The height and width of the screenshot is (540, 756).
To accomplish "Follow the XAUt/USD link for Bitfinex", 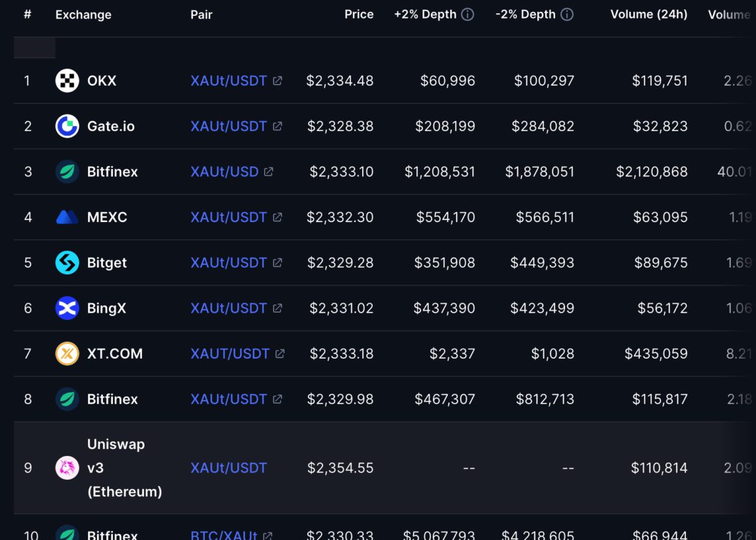I will point(224,171).
